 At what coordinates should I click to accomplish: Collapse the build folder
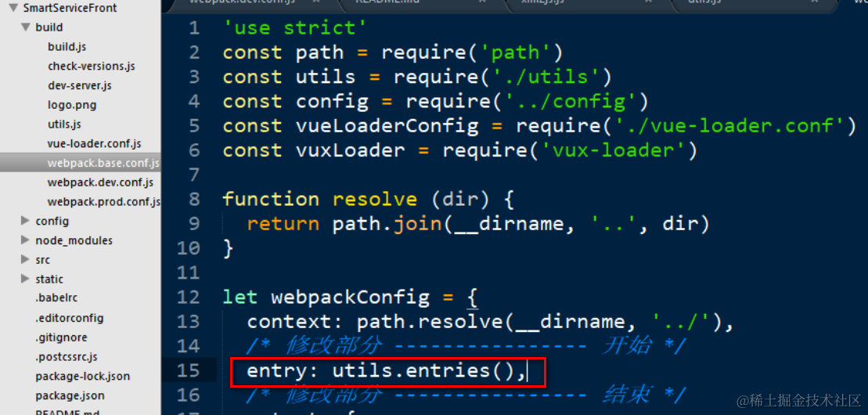26,27
